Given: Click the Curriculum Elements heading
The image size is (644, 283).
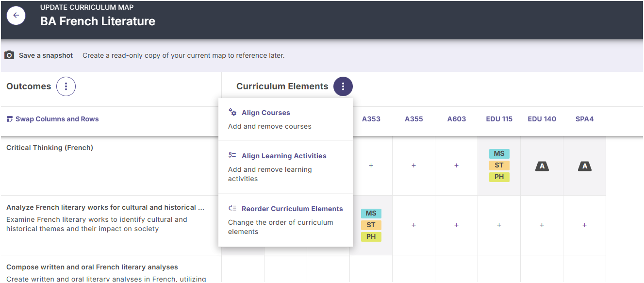Looking at the screenshot, I should (x=282, y=86).
